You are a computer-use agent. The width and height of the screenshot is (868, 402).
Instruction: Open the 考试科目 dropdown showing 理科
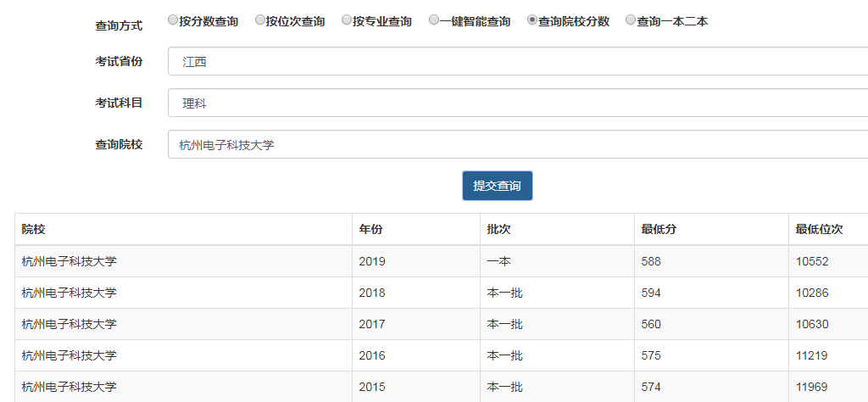coord(518,103)
